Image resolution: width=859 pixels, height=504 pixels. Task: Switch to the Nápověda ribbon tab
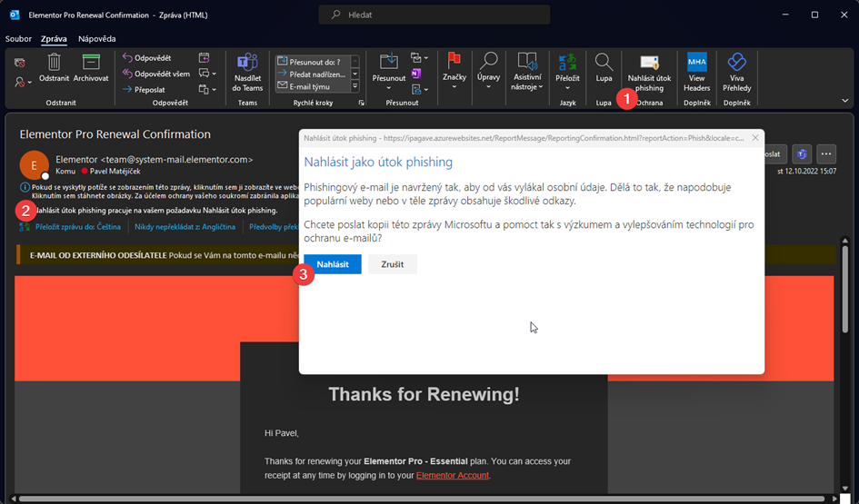pos(96,39)
